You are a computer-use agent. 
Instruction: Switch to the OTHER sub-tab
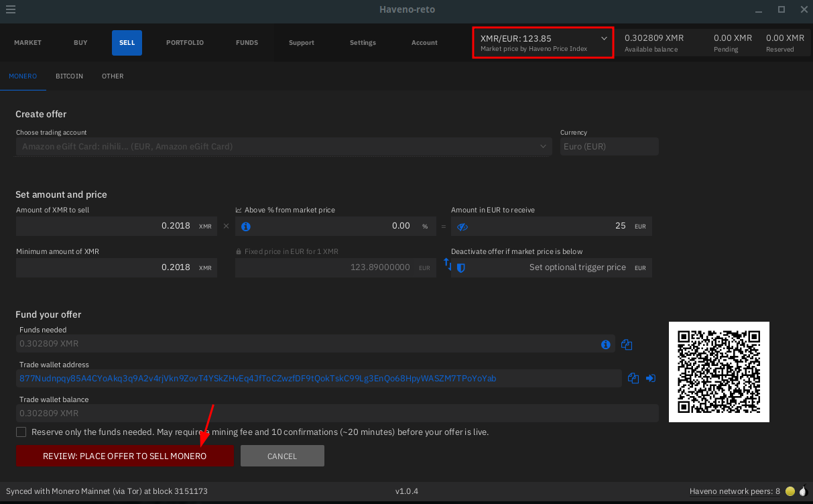[113, 76]
